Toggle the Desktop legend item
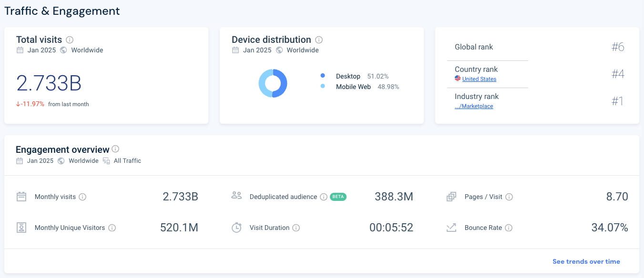 [348, 76]
